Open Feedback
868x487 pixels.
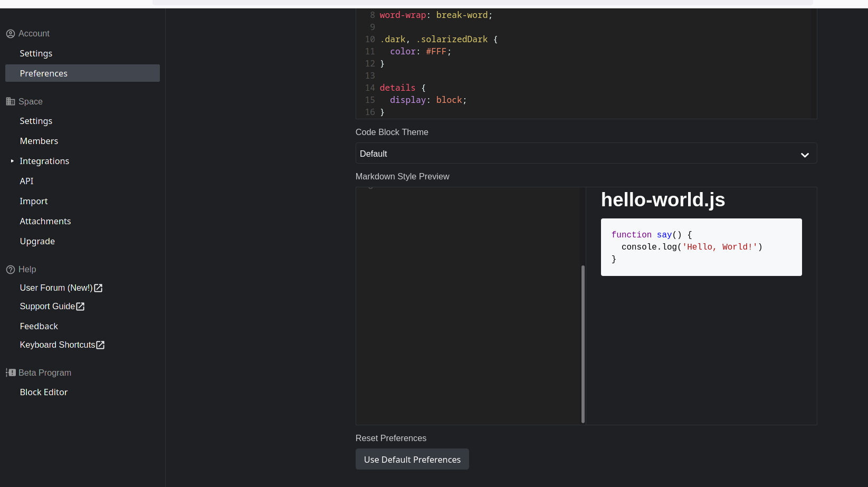(39, 326)
